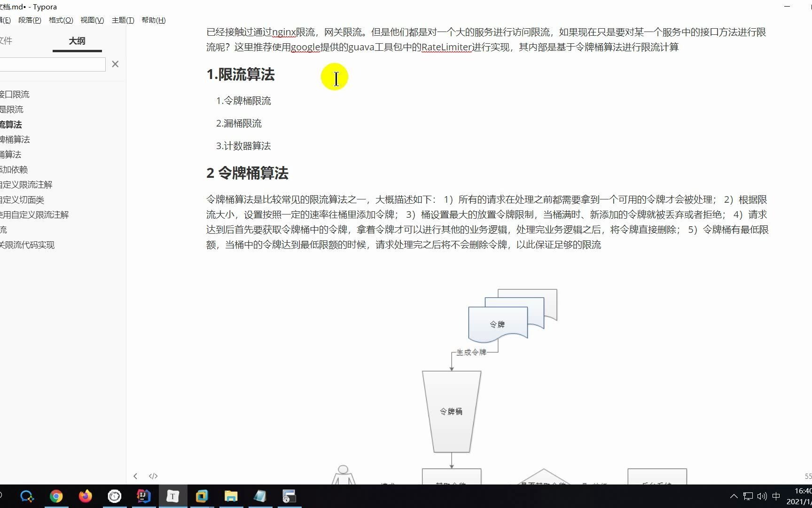
Task: Click the underlined word RateLimiter
Action: [446, 48]
